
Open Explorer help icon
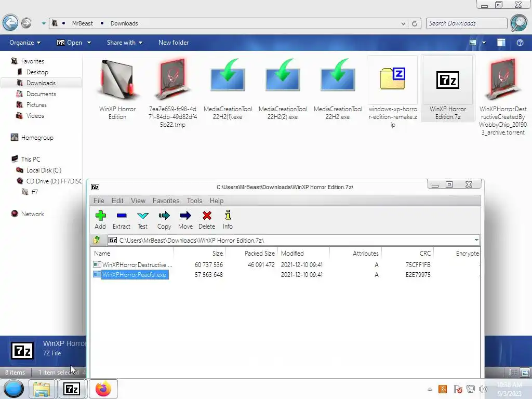pos(520,43)
